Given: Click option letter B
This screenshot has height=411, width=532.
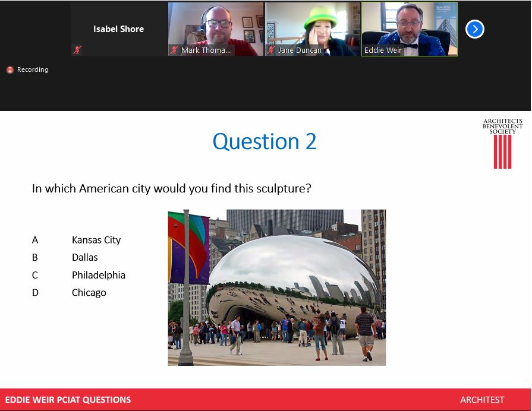Looking at the screenshot, I should [35, 257].
